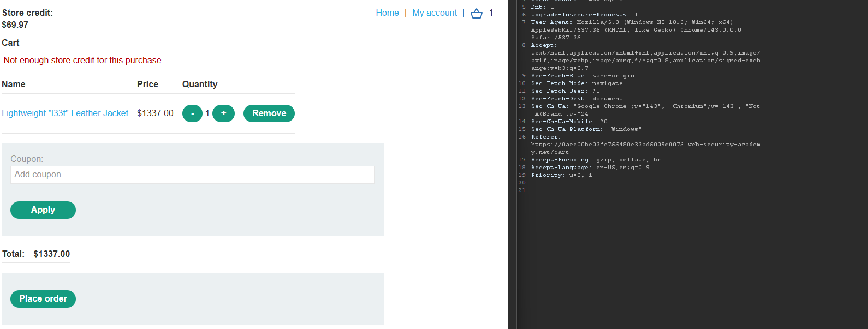Click the Accept-Encoding header line
The image size is (868, 329).
click(596, 160)
